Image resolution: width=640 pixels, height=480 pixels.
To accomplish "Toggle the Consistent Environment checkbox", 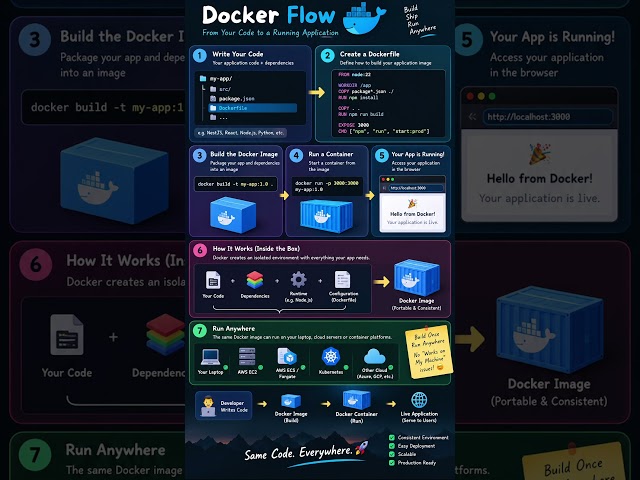I will point(392,438).
